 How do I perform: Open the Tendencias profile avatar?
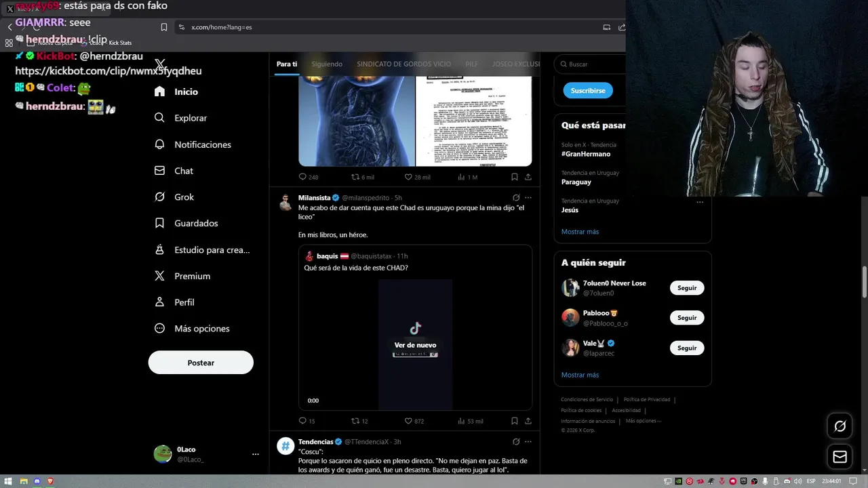pyautogui.click(x=285, y=446)
